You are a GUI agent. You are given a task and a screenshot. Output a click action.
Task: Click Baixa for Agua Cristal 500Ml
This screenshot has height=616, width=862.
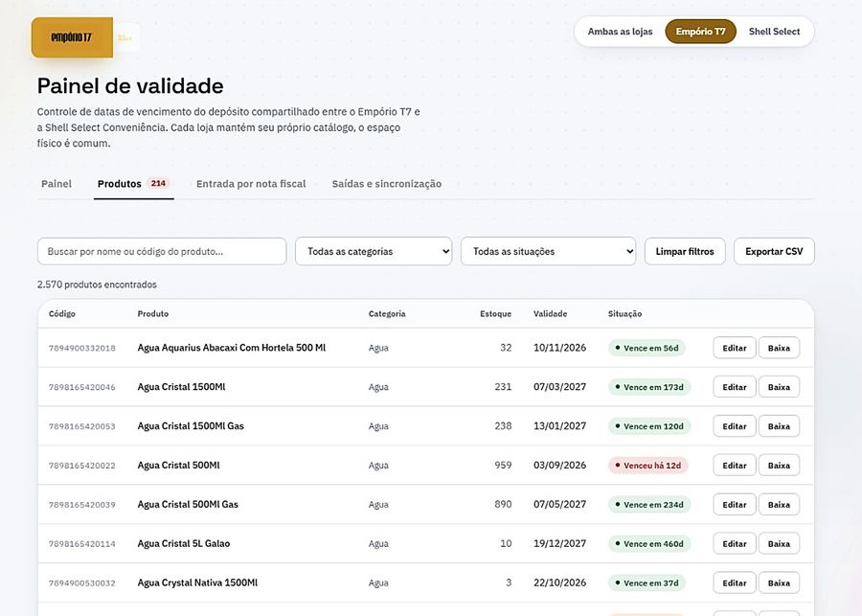coord(779,466)
